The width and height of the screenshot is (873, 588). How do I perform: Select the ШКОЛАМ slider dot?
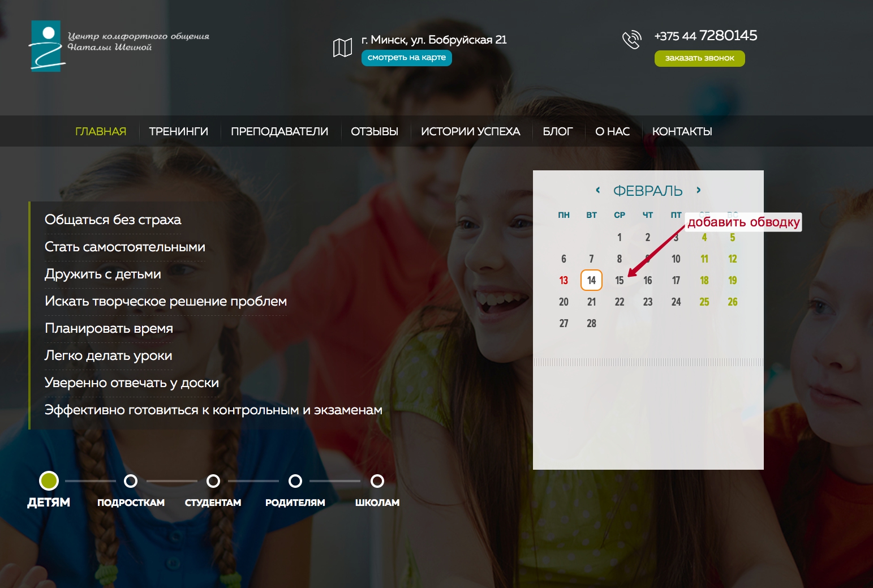[377, 481]
